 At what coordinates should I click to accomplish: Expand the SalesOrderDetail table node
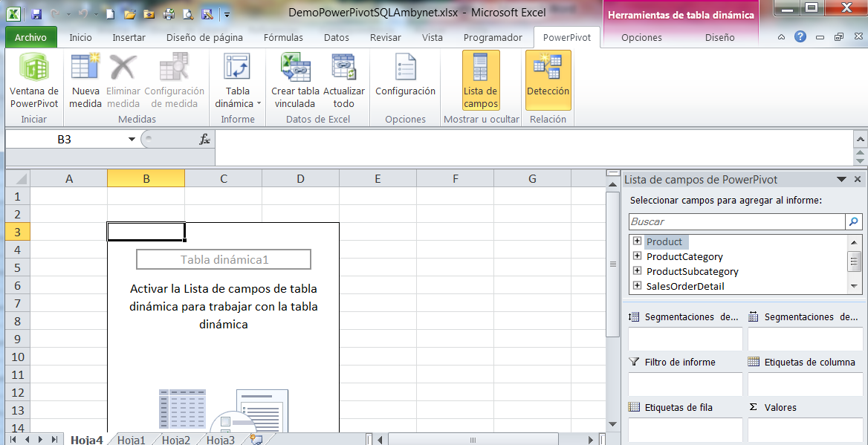pyautogui.click(x=637, y=286)
